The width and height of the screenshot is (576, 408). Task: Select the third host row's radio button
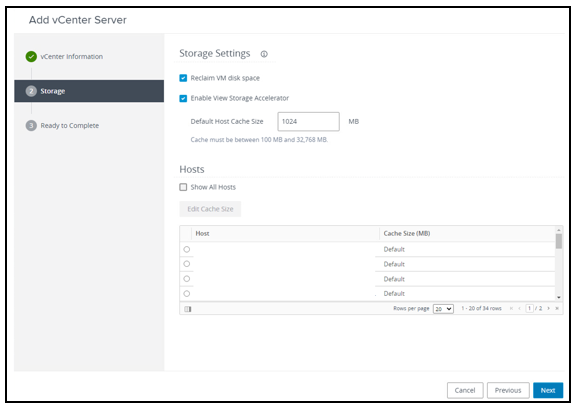tap(187, 279)
